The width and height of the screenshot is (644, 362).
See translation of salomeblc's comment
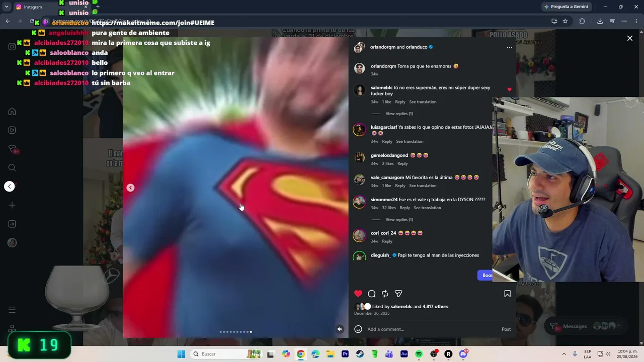click(423, 102)
